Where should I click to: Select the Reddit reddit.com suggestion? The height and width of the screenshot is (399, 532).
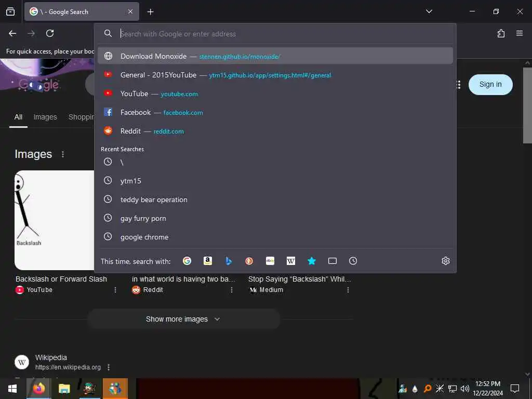pos(275,131)
